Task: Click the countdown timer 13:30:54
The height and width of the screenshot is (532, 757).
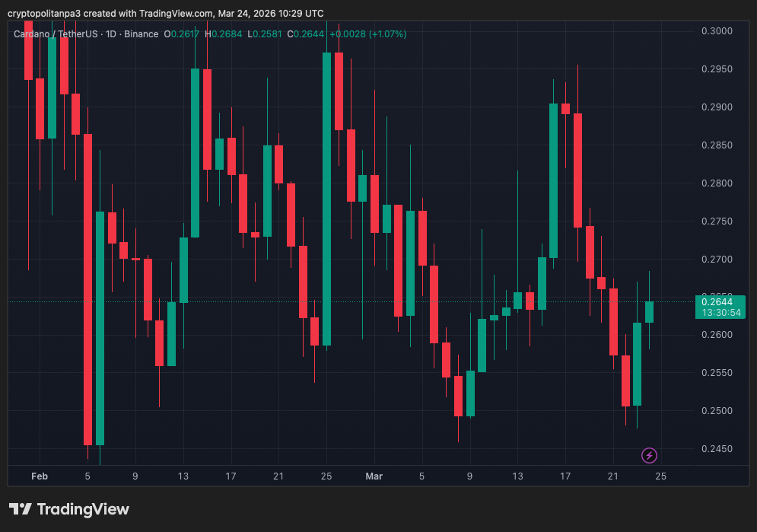Action: click(720, 312)
